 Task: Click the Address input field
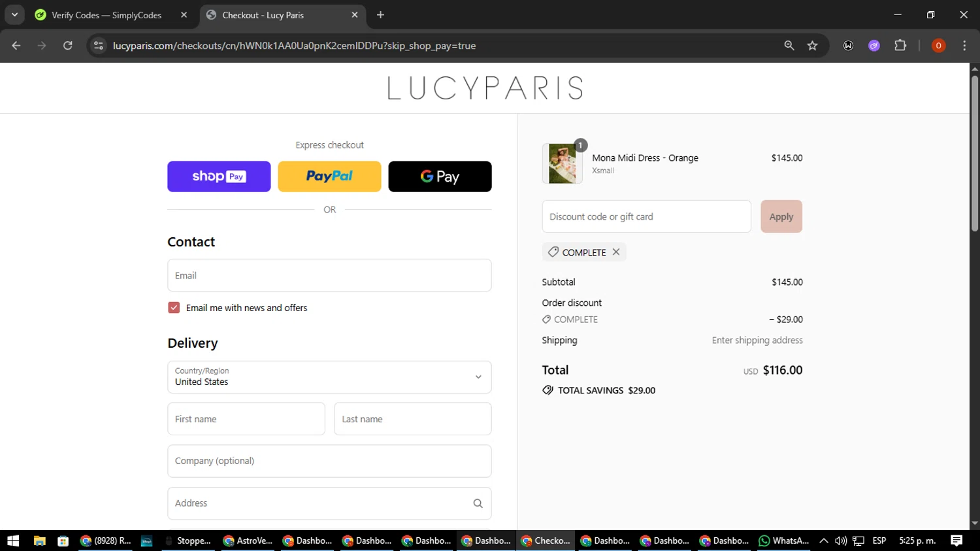(x=329, y=503)
